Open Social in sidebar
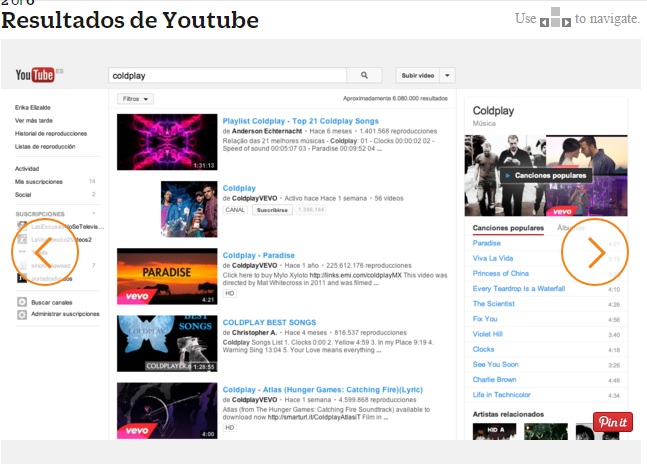The height and width of the screenshot is (464, 647). click(23, 195)
